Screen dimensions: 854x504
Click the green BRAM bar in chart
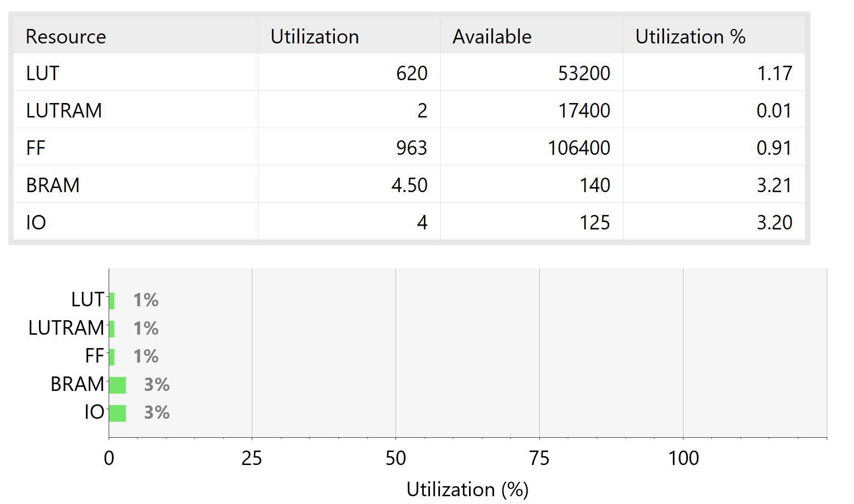[118, 385]
